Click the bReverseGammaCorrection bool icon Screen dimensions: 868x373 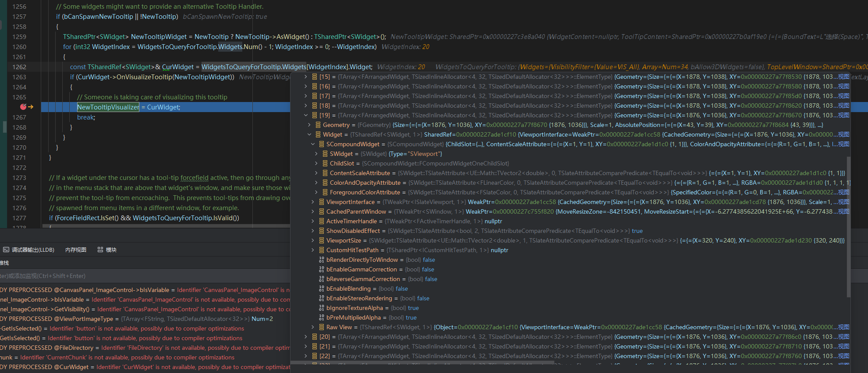point(322,279)
